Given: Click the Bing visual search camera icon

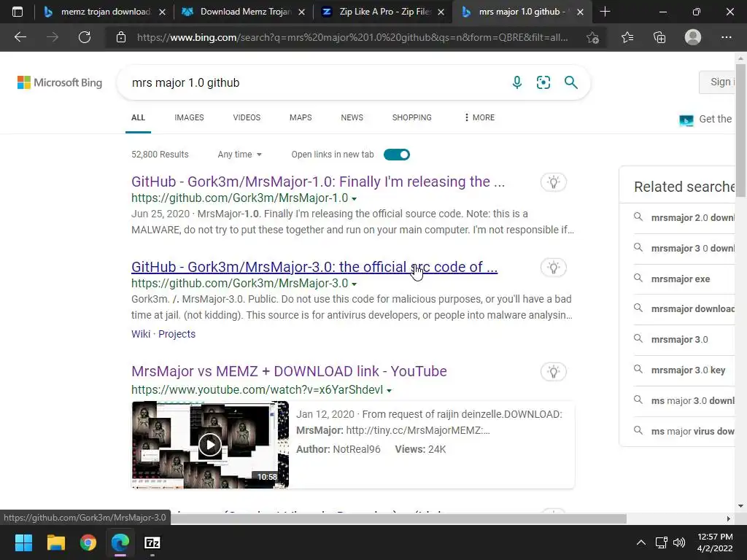Looking at the screenshot, I should [x=543, y=82].
